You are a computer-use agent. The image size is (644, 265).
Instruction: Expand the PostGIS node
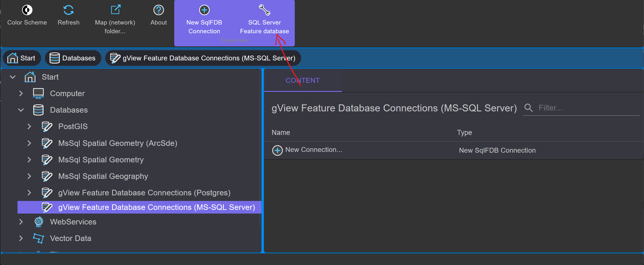click(x=29, y=126)
